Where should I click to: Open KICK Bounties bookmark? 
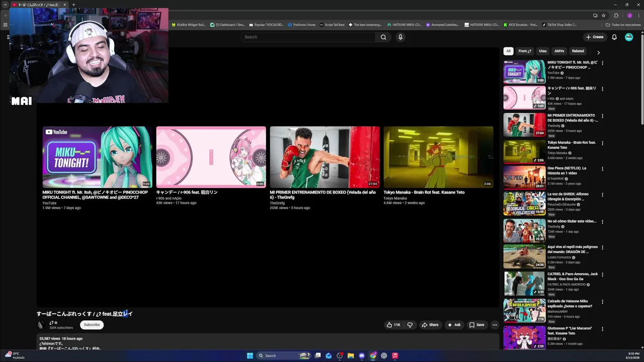520,25
